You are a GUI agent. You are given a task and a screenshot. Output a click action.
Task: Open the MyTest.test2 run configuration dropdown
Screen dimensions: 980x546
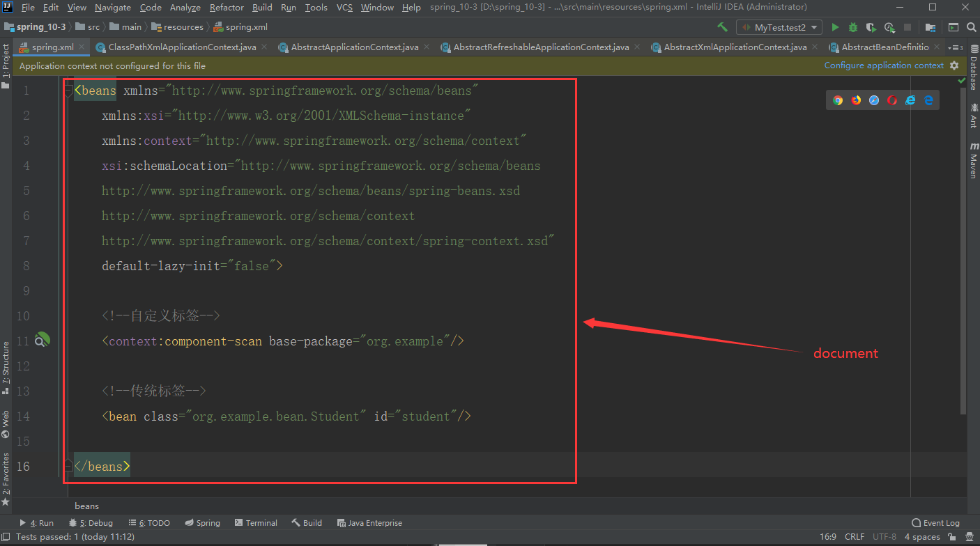[x=779, y=27]
